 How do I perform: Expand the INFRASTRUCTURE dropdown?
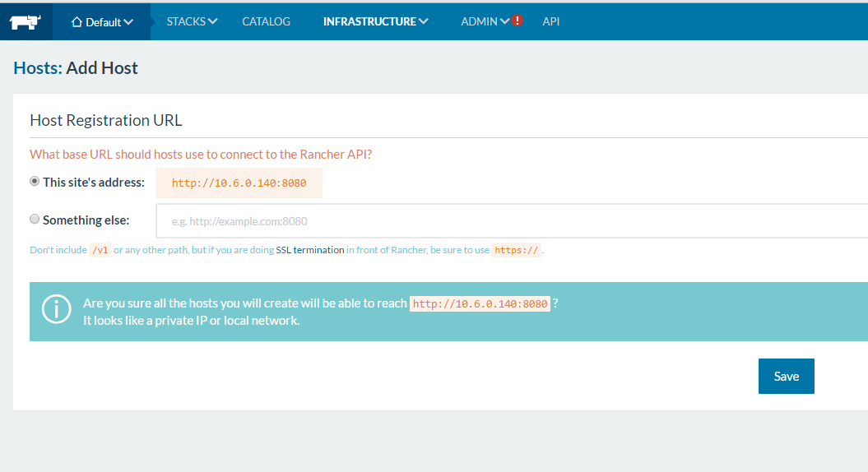[x=375, y=21]
